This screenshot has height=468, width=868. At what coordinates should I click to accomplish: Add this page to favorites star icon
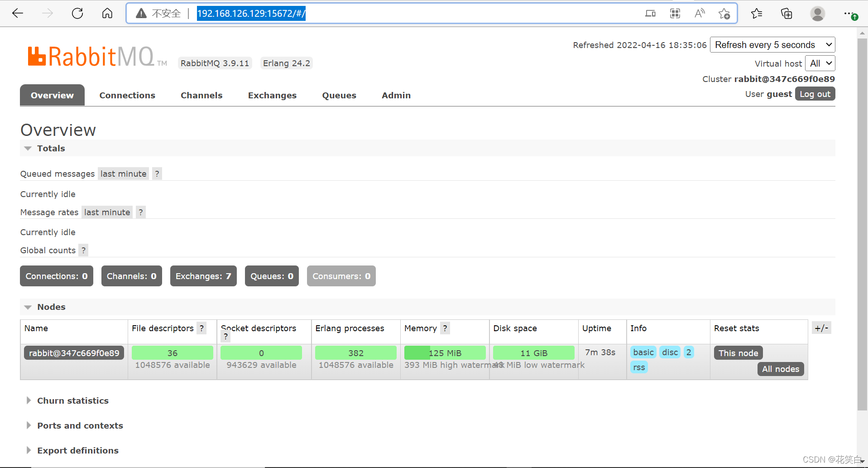724,14
